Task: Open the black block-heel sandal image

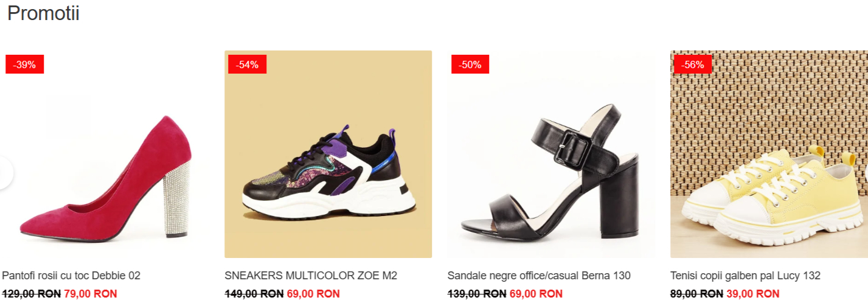Action: (551, 155)
